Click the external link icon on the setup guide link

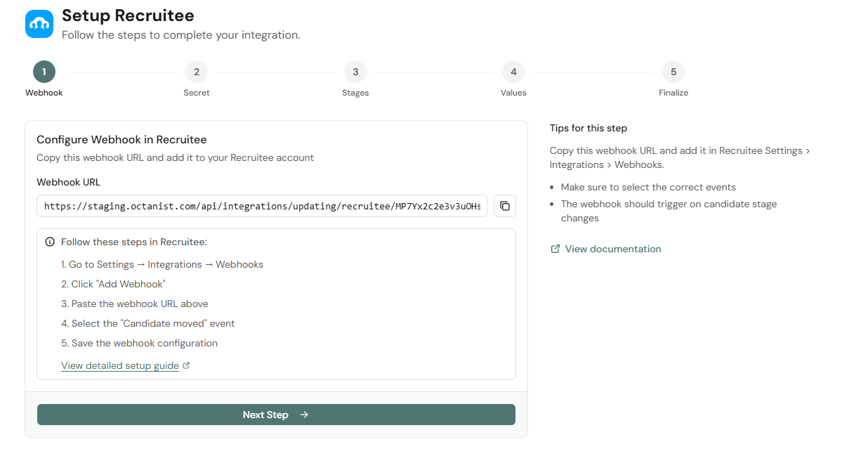point(185,365)
